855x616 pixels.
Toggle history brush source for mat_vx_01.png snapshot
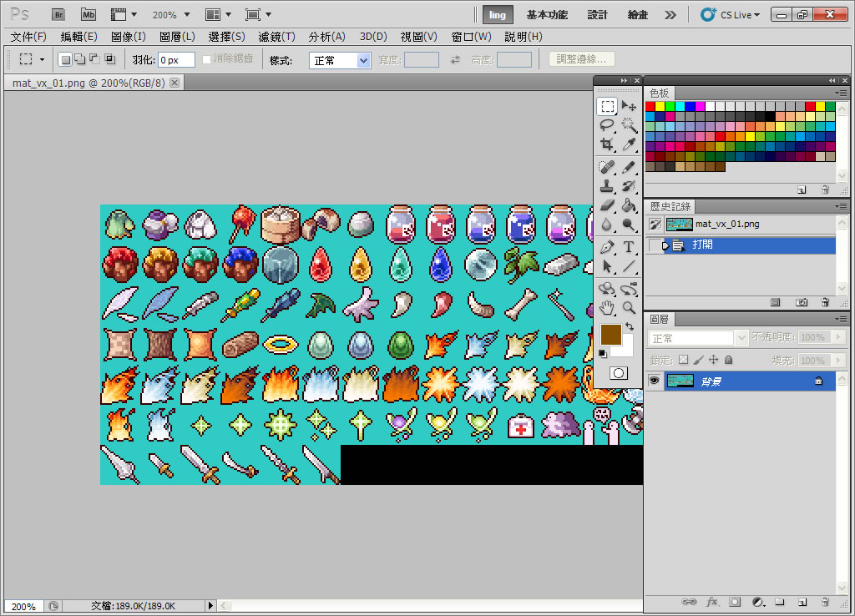[x=655, y=224]
